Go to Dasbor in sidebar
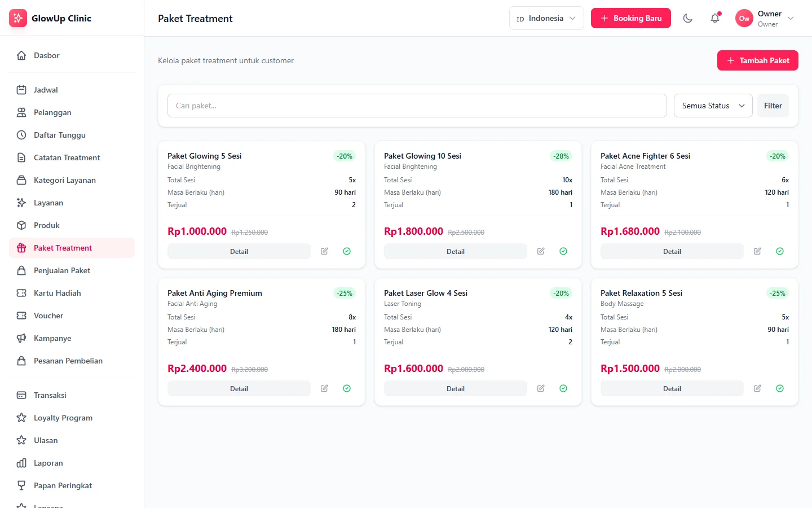812x508 pixels. (72, 55)
